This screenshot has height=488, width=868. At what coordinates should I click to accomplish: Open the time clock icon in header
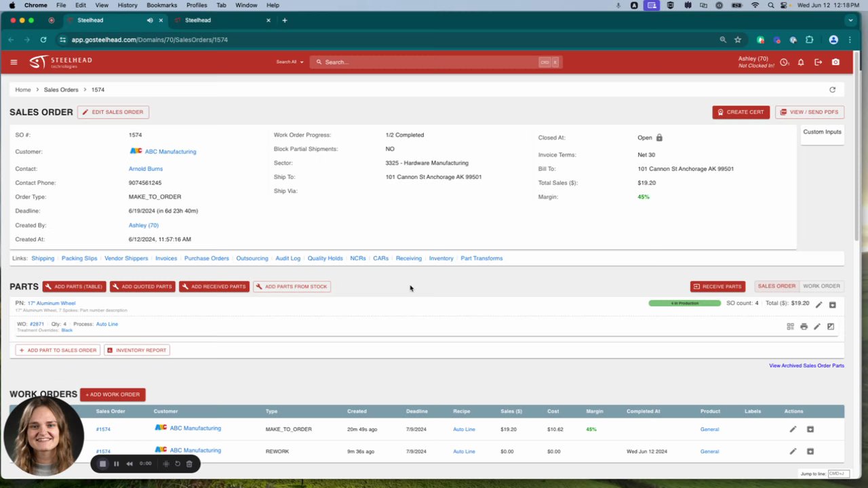coord(784,62)
